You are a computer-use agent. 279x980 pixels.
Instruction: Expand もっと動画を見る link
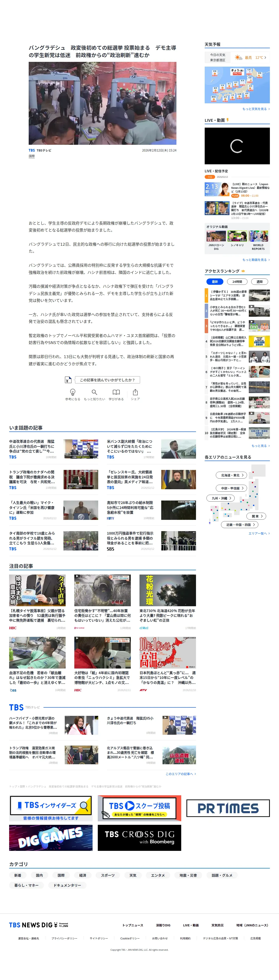(256, 260)
